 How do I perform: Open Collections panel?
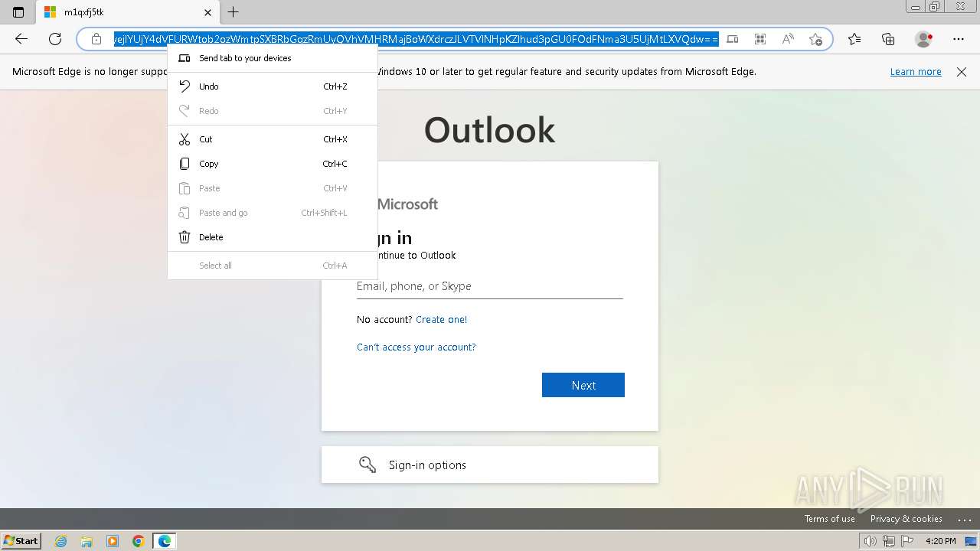click(x=888, y=39)
